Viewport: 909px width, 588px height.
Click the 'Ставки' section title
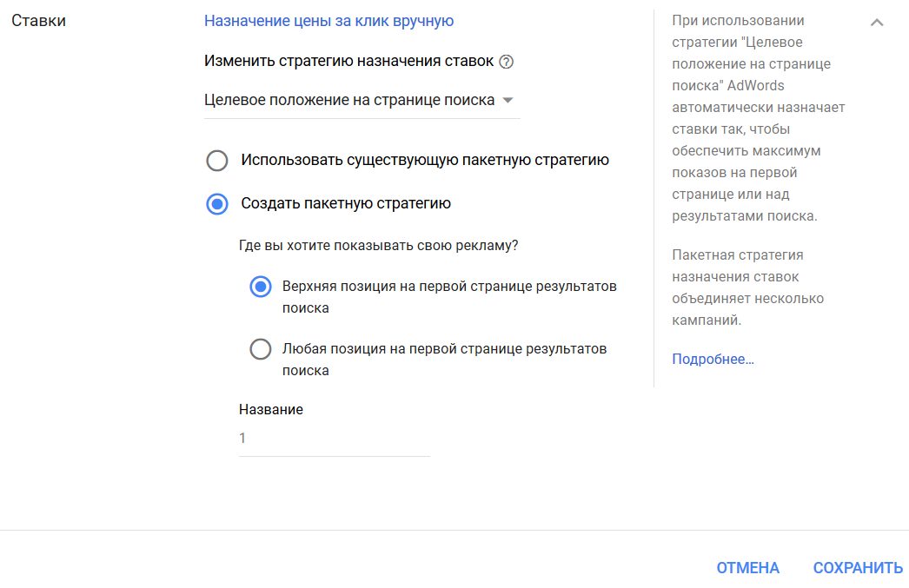point(38,20)
